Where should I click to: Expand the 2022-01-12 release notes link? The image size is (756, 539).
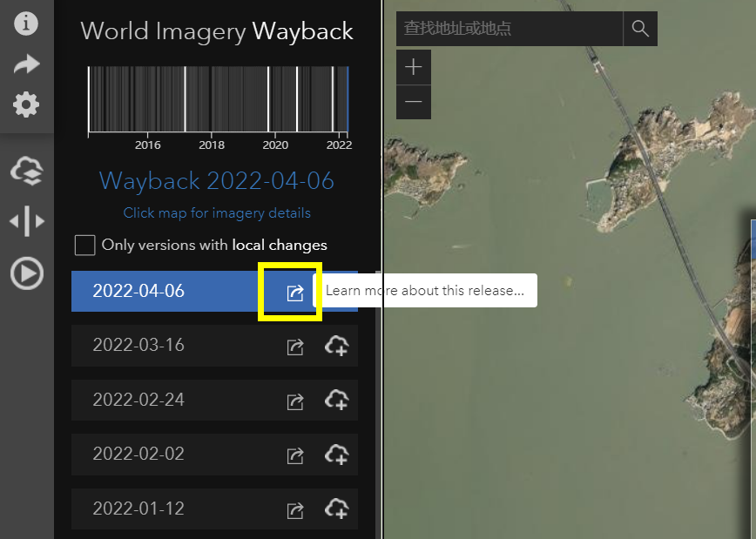coord(295,509)
